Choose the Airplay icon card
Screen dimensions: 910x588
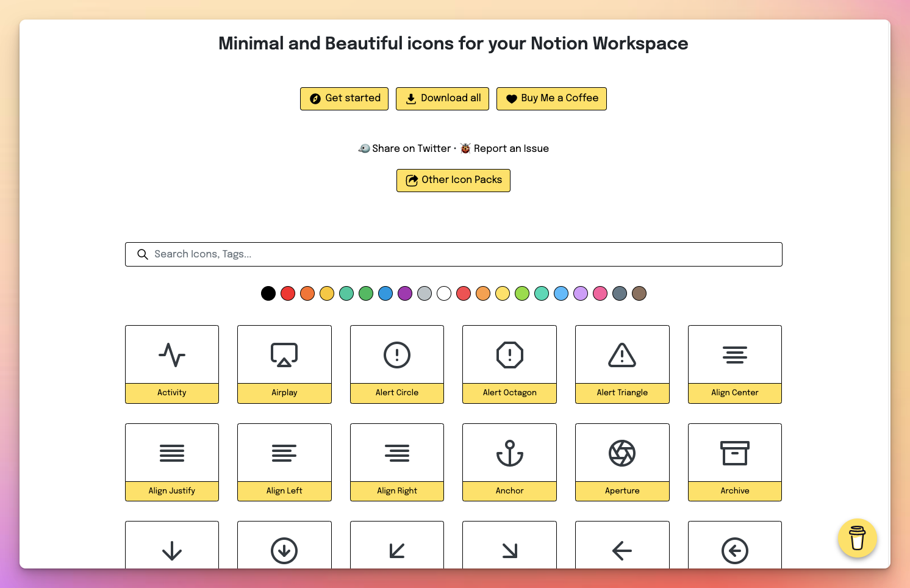[x=284, y=364]
